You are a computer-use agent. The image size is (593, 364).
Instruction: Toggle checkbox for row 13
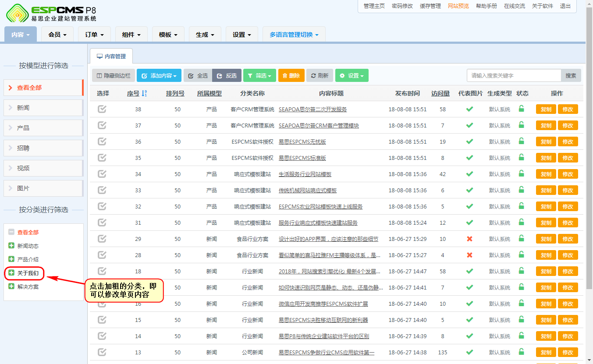click(102, 352)
